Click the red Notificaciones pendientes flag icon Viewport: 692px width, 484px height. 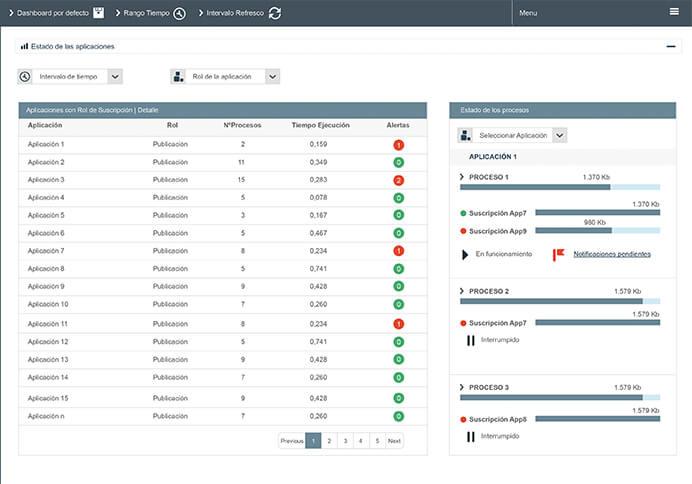coord(559,254)
